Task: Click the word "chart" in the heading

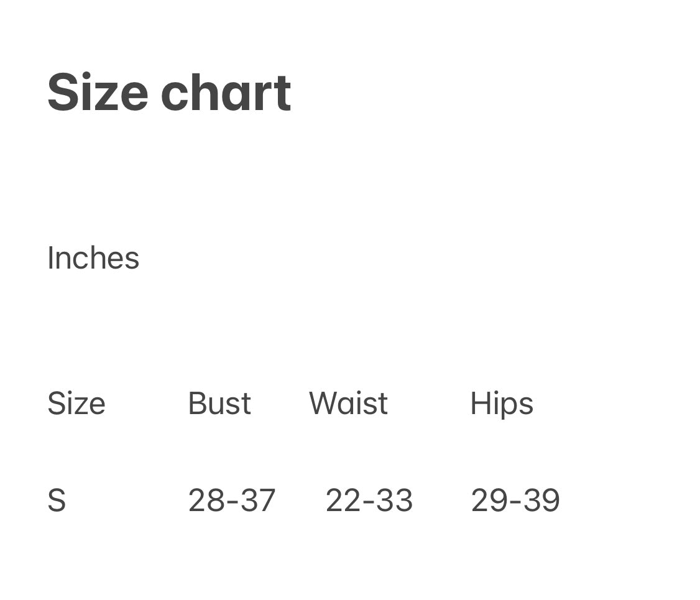Action: (x=226, y=93)
